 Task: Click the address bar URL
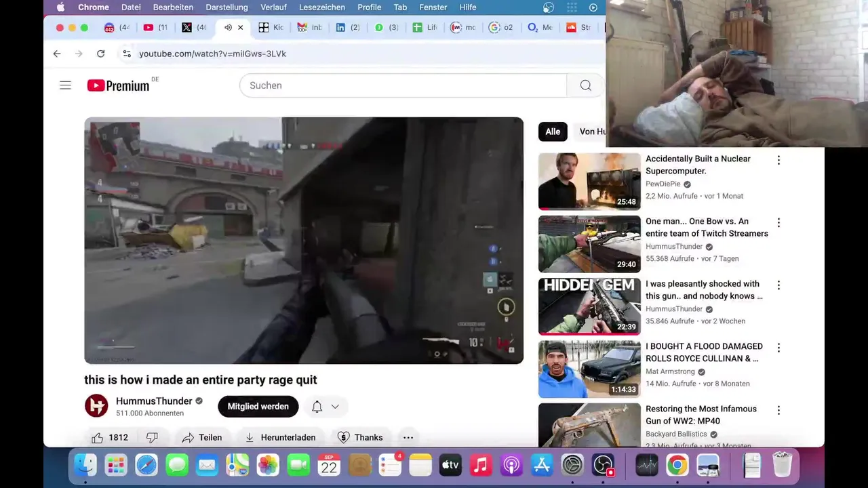pos(212,54)
